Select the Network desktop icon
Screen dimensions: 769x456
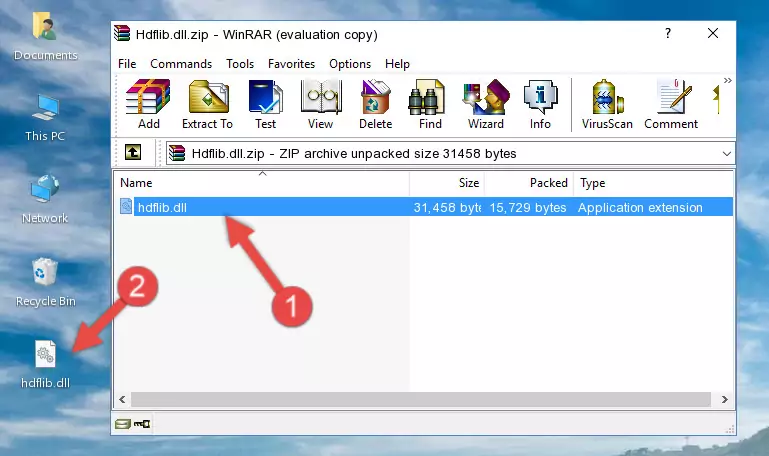[45, 199]
